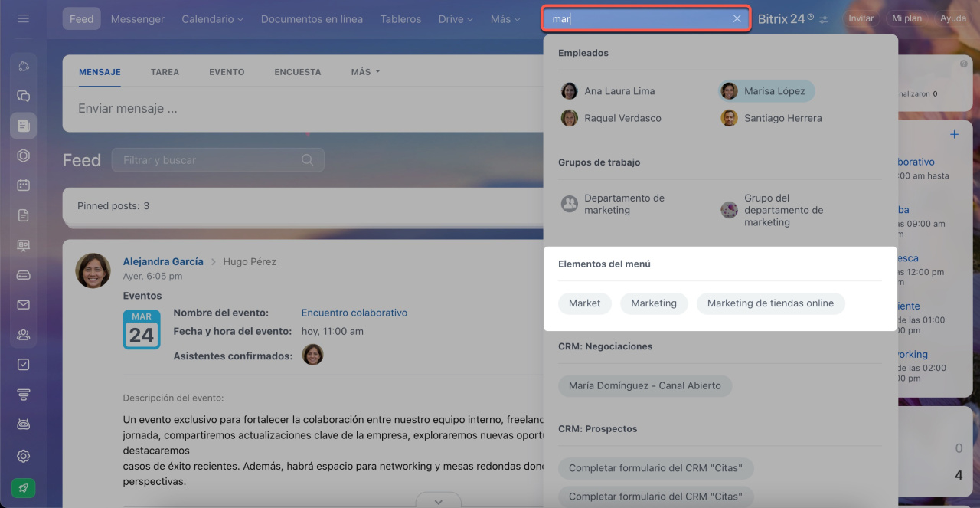Select the highlighted Feed sidebar icon
980x508 pixels.
23,125
